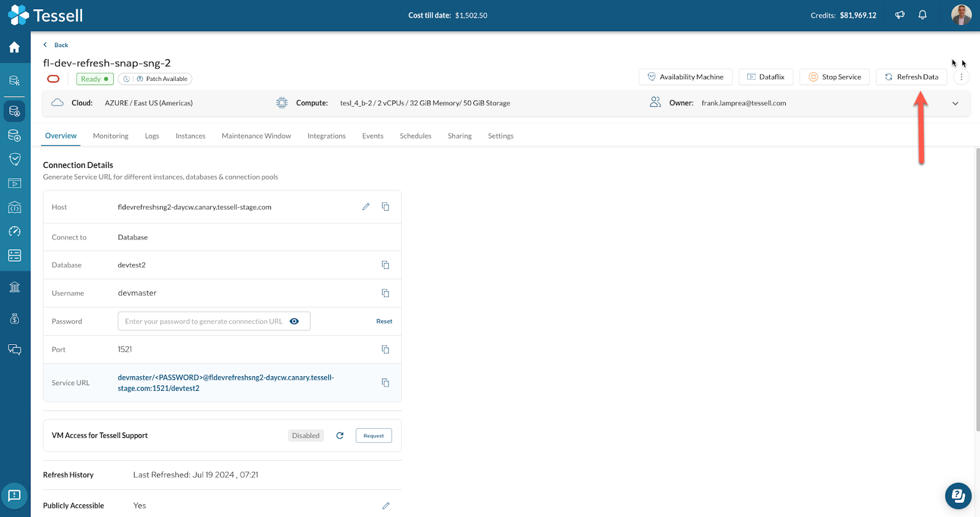This screenshot has height=517, width=980.
Task: Click the Oracle engine icon
Action: [53, 79]
